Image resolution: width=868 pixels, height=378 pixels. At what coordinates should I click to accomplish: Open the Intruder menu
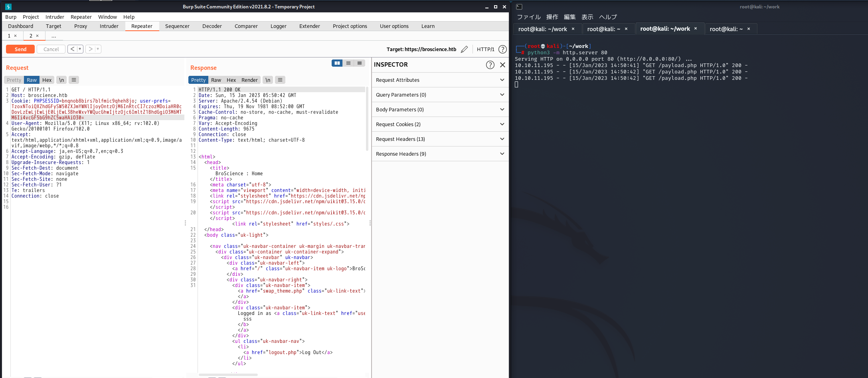[55, 17]
